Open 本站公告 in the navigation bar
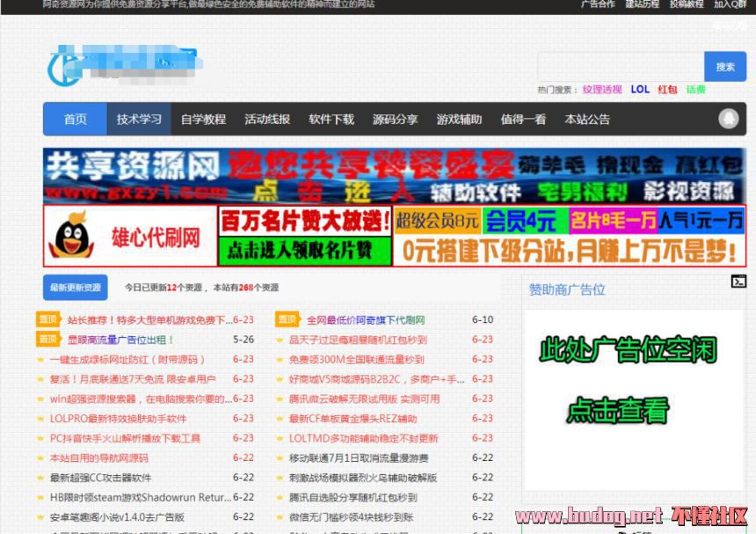Viewport: 756px width, 534px height. click(x=587, y=119)
